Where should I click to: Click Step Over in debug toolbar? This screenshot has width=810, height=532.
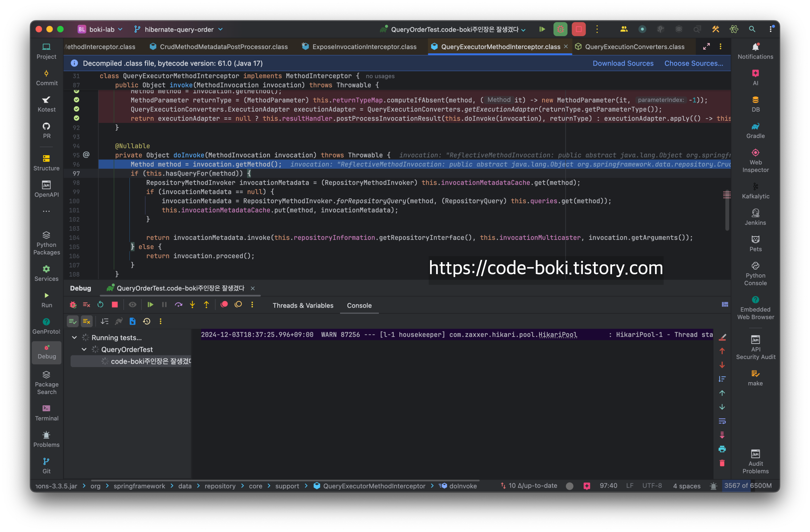click(x=178, y=305)
